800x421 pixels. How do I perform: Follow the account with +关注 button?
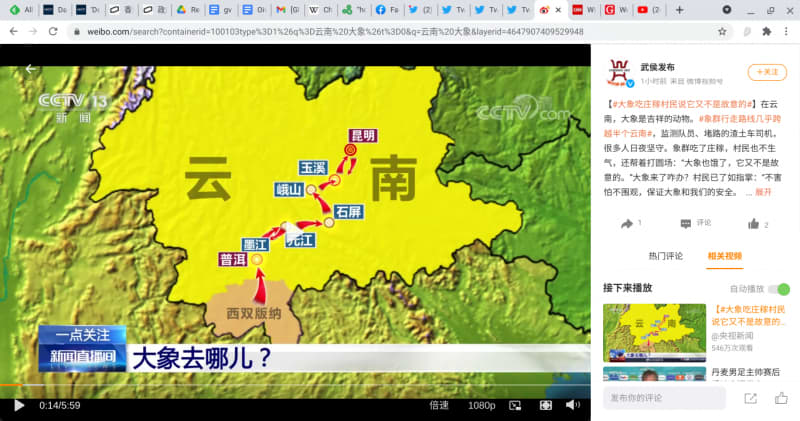click(x=767, y=72)
